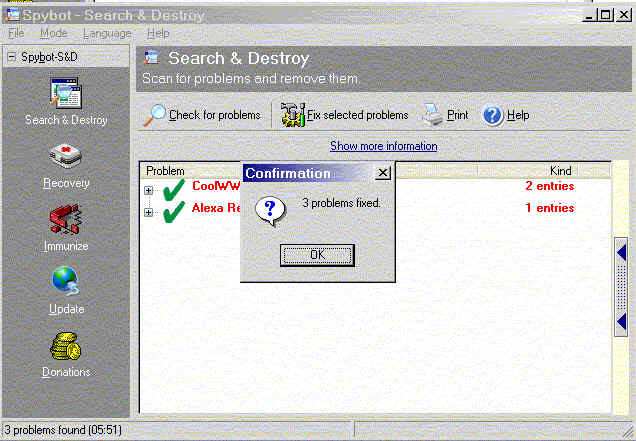The width and height of the screenshot is (636, 441).
Task: Select the '2 entries' text
Action: click(550, 186)
